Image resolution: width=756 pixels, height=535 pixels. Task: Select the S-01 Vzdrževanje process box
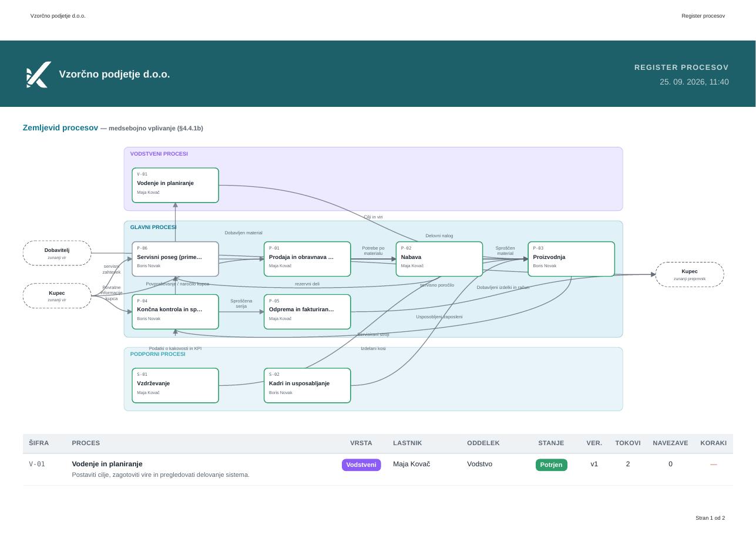point(175,385)
